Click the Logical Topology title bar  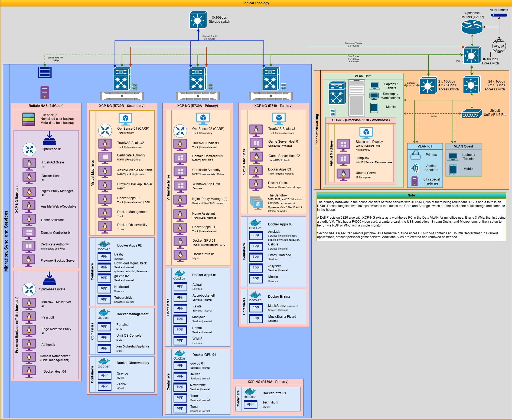pos(256,3)
